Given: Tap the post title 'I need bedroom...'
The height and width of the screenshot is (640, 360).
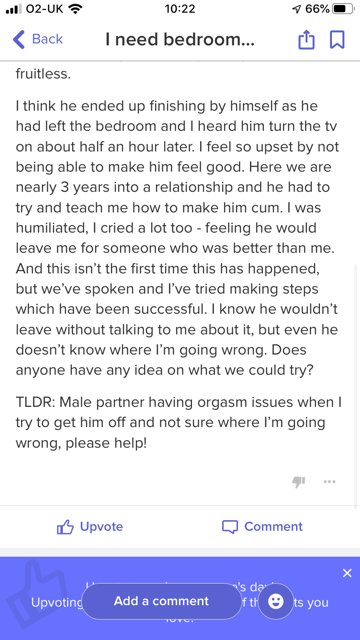Looking at the screenshot, I should click(180, 40).
